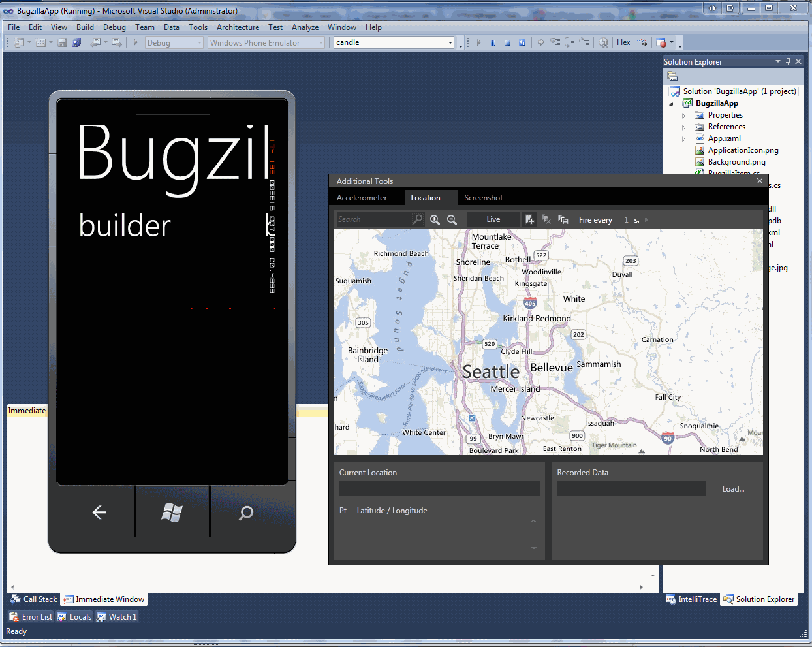
Task: Open the Solution Explorer window position dropdown
Action: 778,61
